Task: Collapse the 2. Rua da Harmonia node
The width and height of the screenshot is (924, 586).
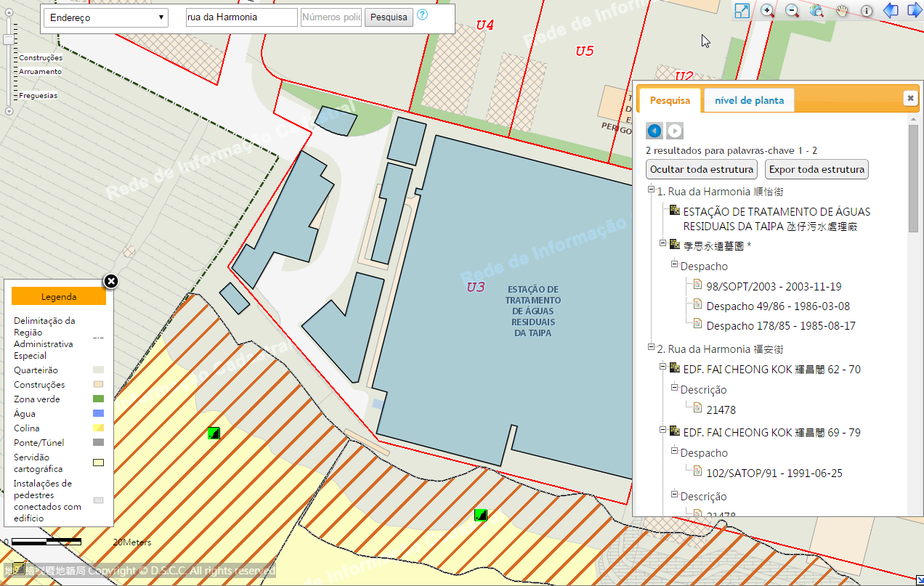Action: pyautogui.click(x=652, y=349)
